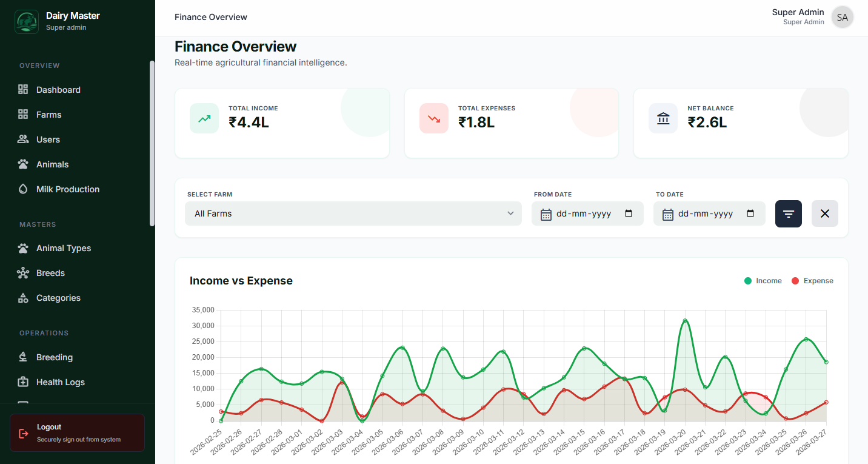Clear filters with the X button
868x464 pixels.
[824, 214]
